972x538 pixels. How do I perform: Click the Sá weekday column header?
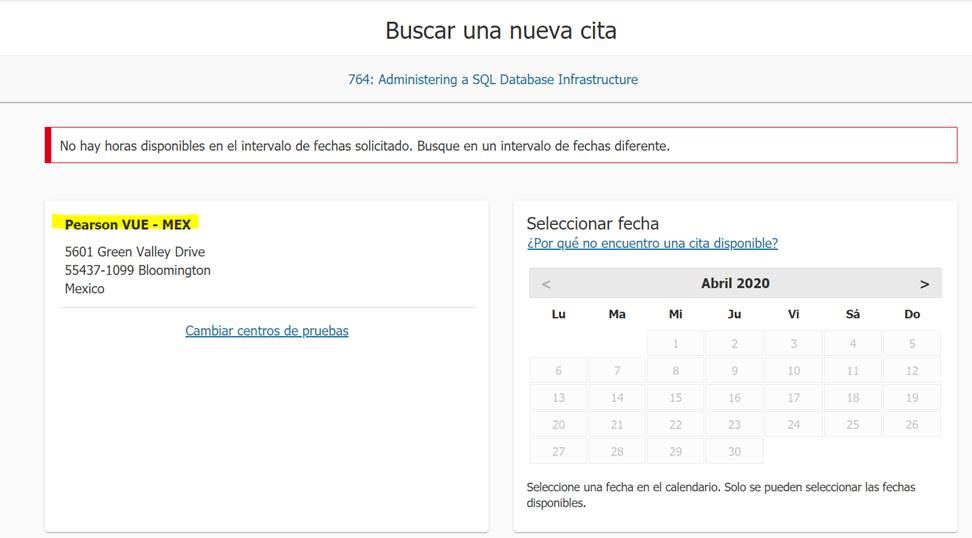[853, 314]
